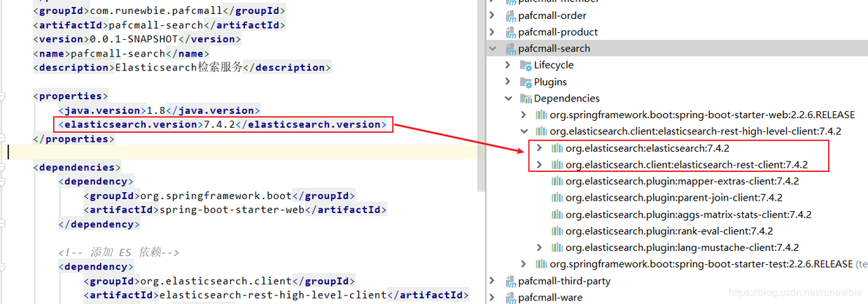
Task: Click the Lifecycle folder icon
Action: (x=526, y=65)
